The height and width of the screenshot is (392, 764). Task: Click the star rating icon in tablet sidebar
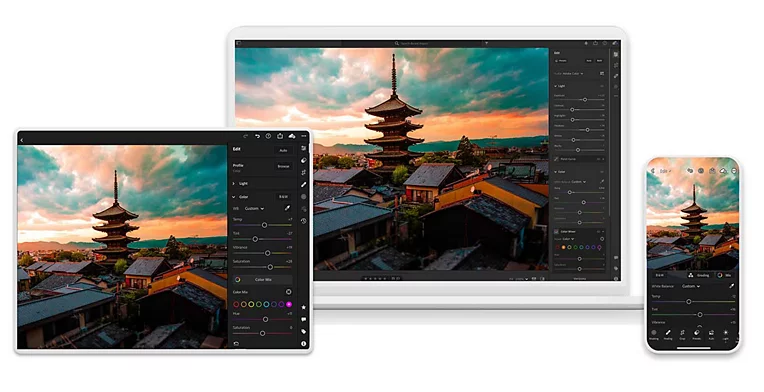pos(303,307)
